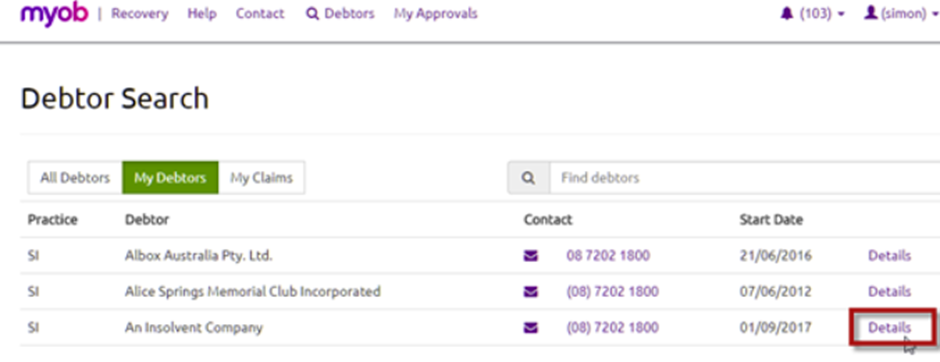Click the search magnifier beside Find debtors
Viewport: 940px width, 362px height.
(x=528, y=178)
